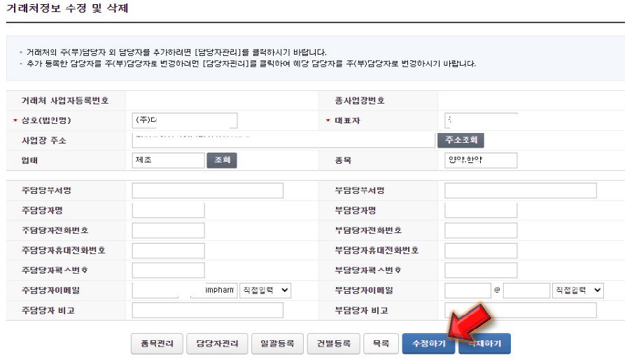Click the 부담당자이메일 ID input field
The image size is (625, 364).
[x=468, y=290]
